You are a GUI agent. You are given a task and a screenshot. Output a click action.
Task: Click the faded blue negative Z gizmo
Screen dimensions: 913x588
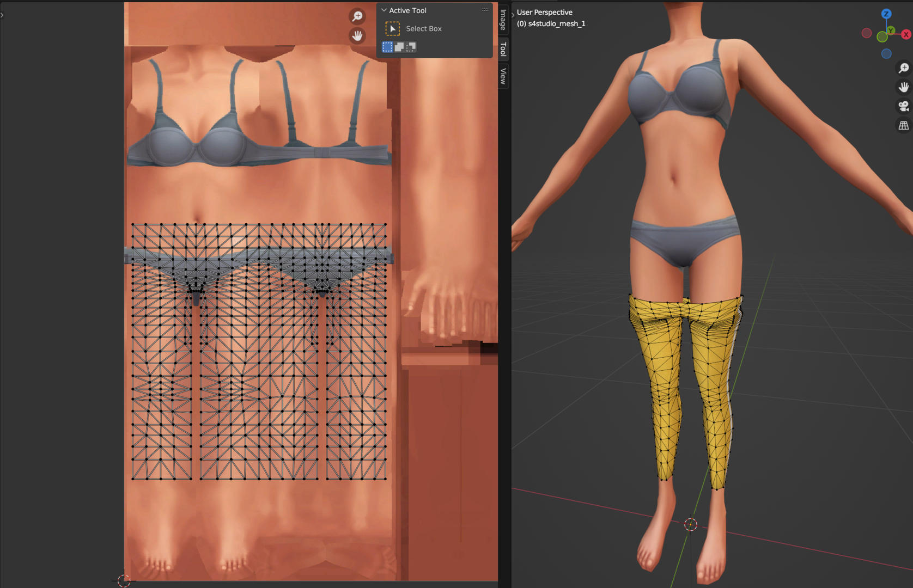click(886, 53)
